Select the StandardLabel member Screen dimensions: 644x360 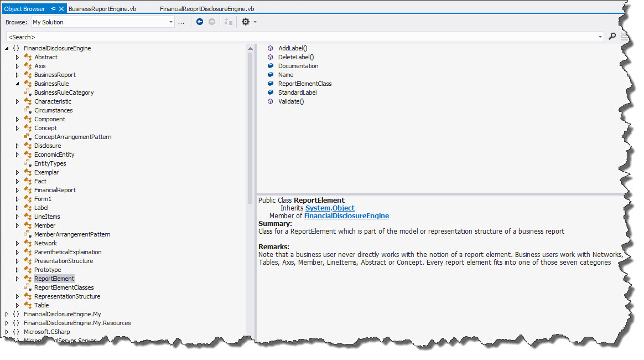[297, 92]
